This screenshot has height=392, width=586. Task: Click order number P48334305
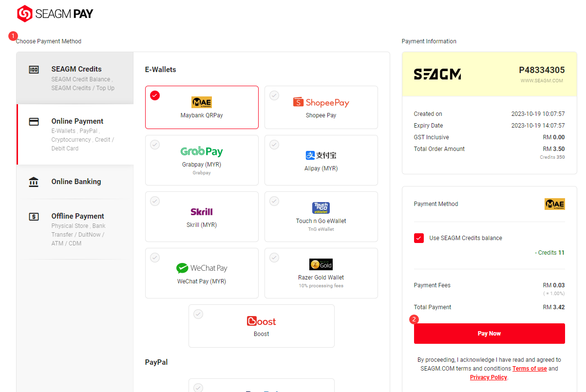pyautogui.click(x=542, y=70)
